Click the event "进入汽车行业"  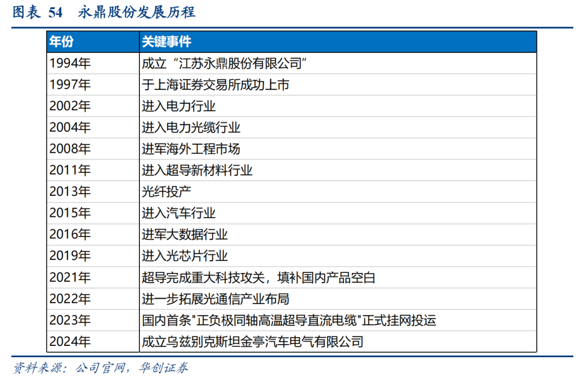(179, 213)
